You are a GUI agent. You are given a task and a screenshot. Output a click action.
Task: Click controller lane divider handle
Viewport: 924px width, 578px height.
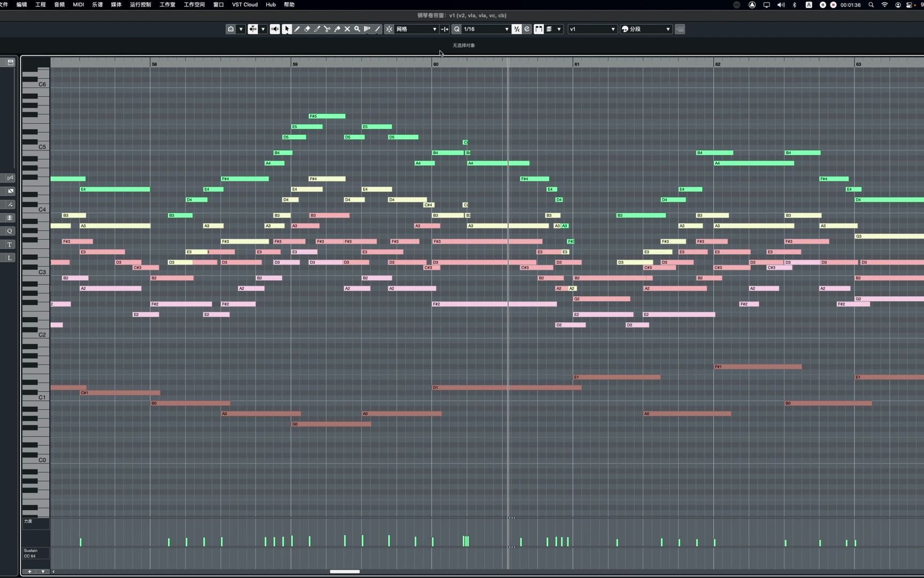(511, 518)
